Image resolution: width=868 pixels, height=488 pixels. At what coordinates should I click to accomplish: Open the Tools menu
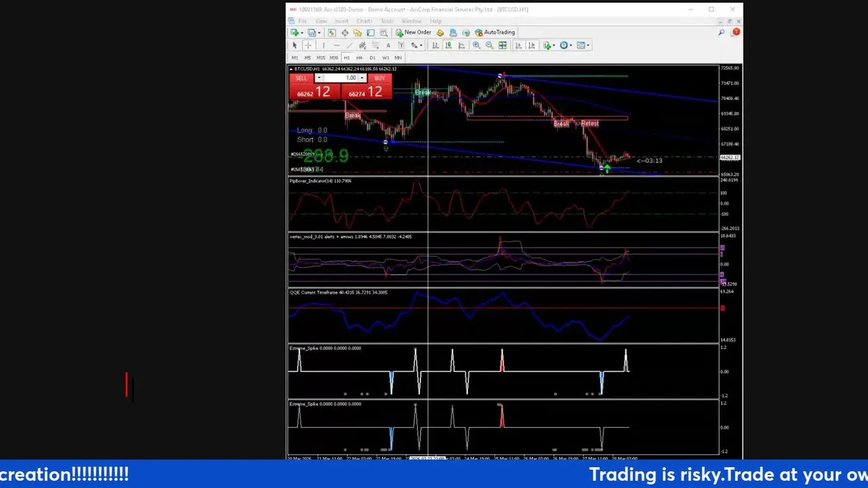click(387, 21)
